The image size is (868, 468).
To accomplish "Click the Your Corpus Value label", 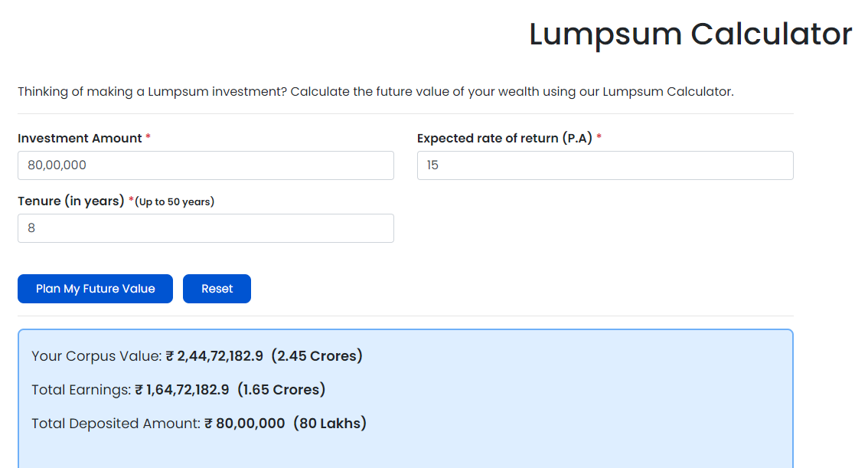I will coord(97,355).
